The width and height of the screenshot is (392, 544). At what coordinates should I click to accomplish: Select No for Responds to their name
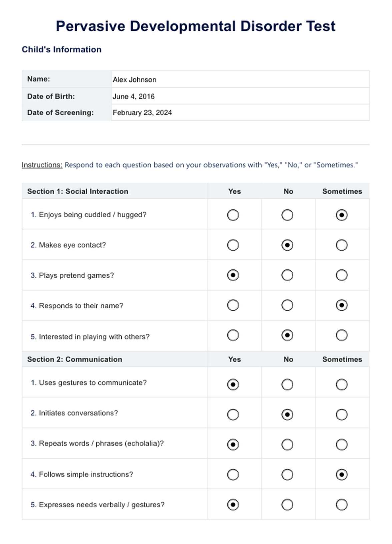(x=287, y=305)
